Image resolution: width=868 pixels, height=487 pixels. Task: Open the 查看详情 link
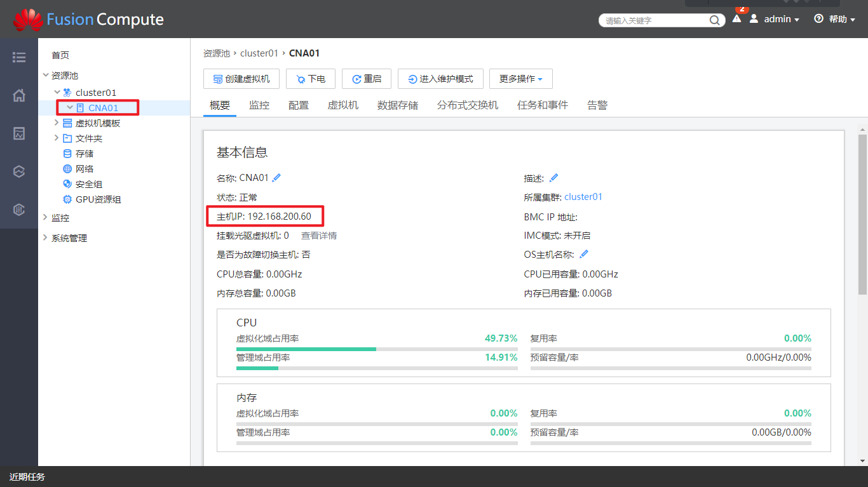tap(319, 236)
